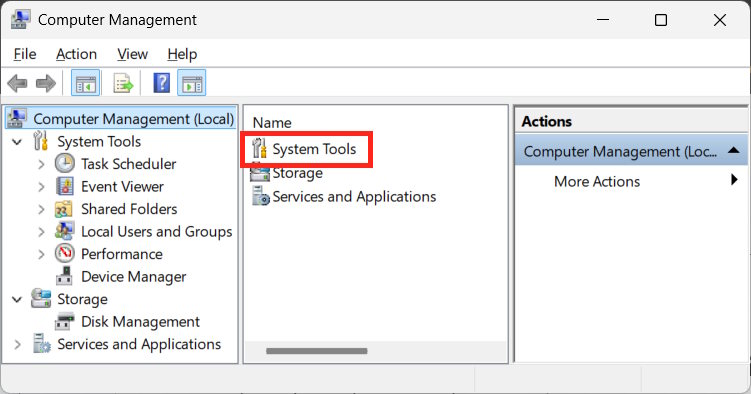Click the tree's Storage drive icon

coord(41,298)
